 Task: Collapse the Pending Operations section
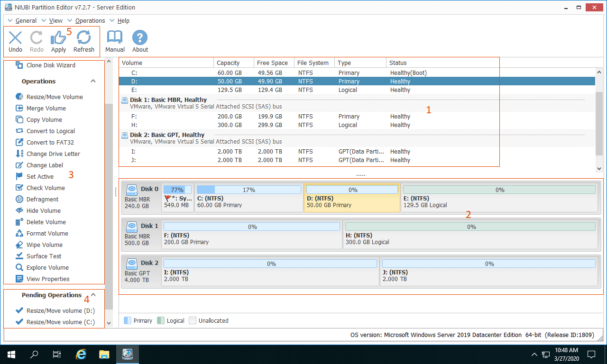coord(93,295)
